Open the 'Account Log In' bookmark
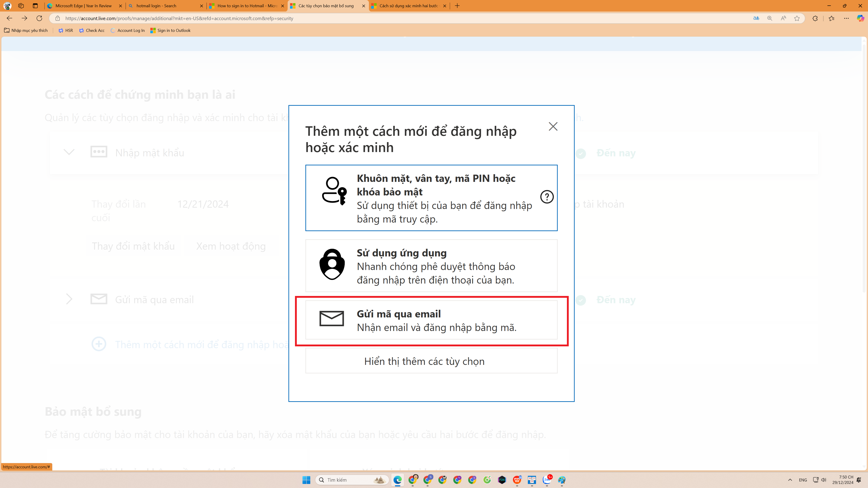 (x=128, y=30)
